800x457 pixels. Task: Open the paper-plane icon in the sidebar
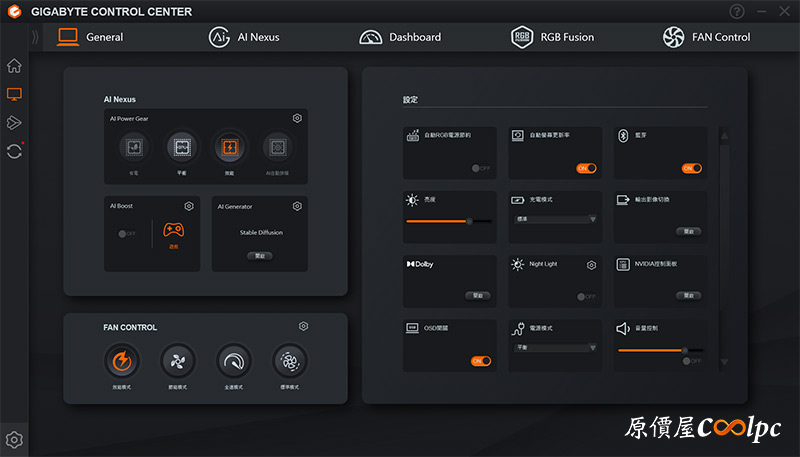click(x=14, y=122)
